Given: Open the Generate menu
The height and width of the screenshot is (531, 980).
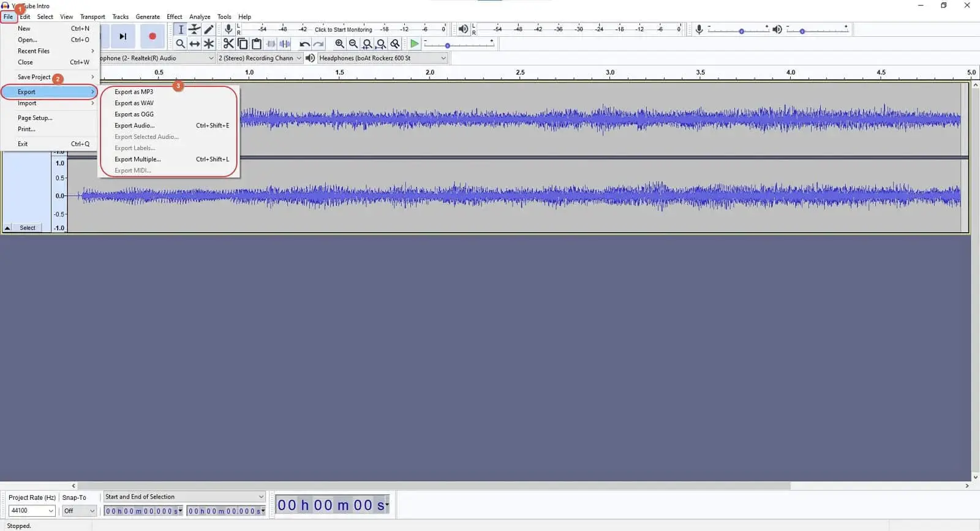Looking at the screenshot, I should point(148,17).
